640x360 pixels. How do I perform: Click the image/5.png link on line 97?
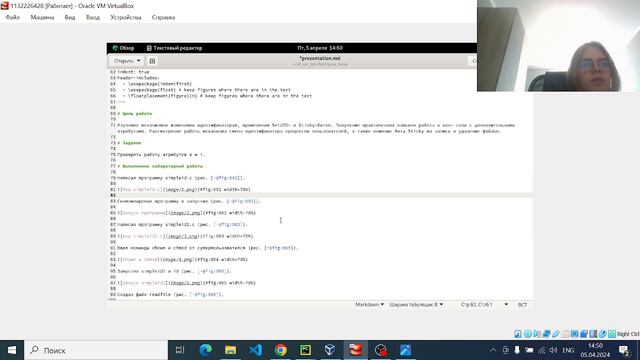pyautogui.click(x=185, y=282)
